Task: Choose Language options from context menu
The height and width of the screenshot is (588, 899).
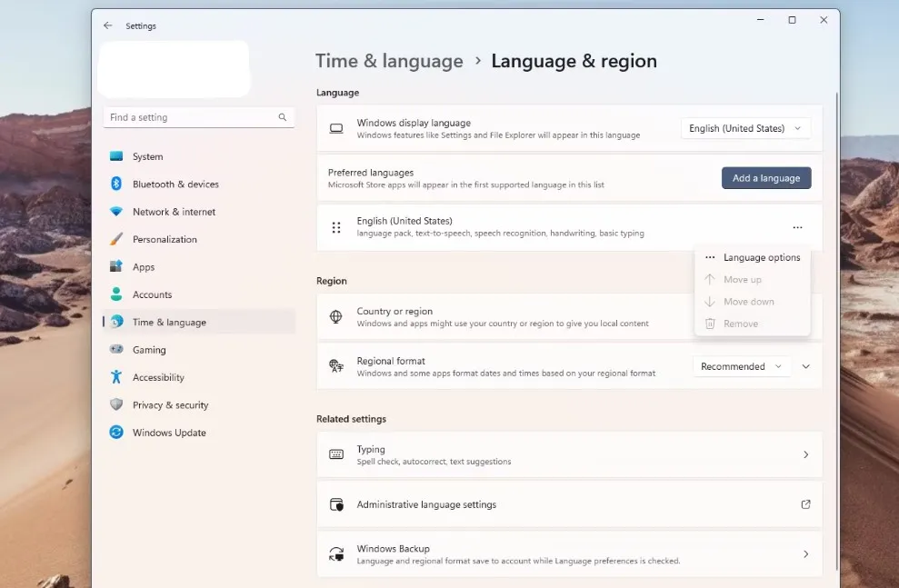Action: pyautogui.click(x=761, y=257)
